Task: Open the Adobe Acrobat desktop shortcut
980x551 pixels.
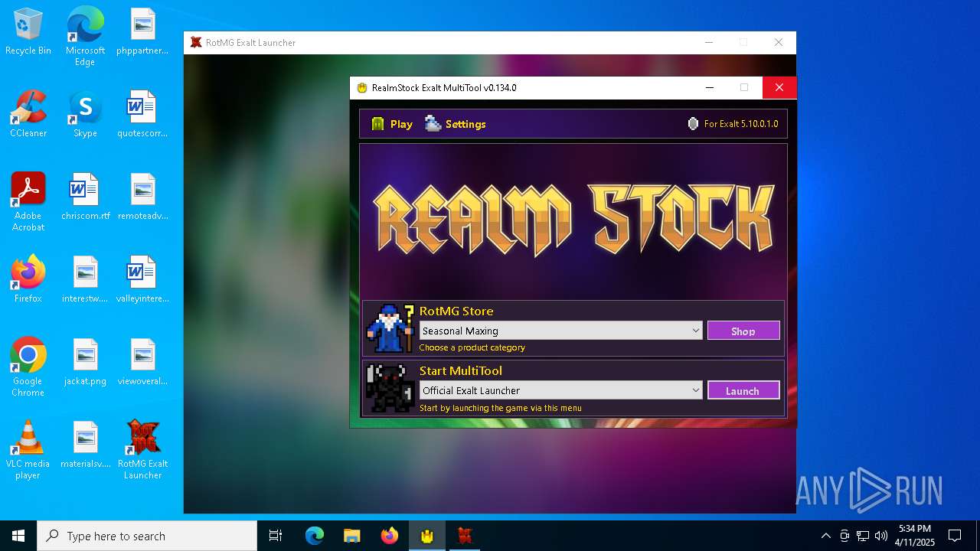Action: click(x=28, y=202)
